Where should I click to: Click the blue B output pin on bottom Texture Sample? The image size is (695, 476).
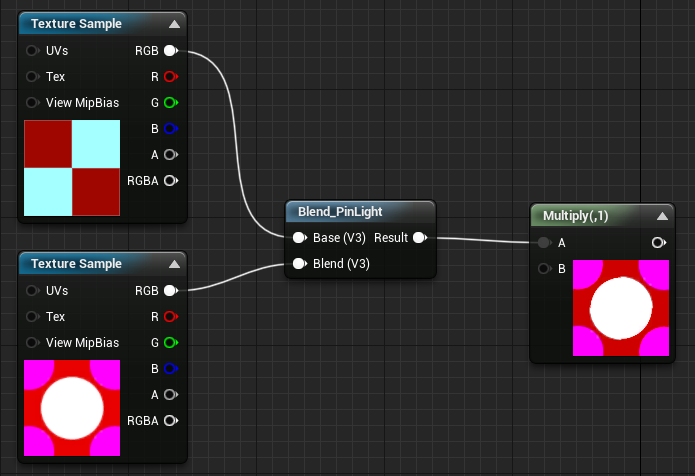tap(171, 369)
